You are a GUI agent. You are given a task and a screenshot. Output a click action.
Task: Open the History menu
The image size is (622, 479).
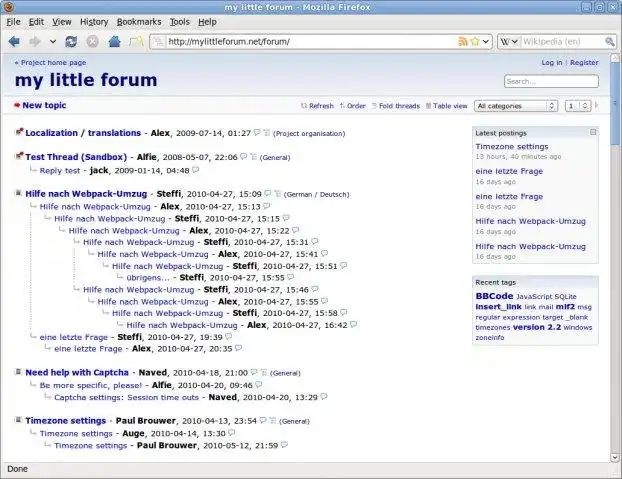tap(94, 22)
